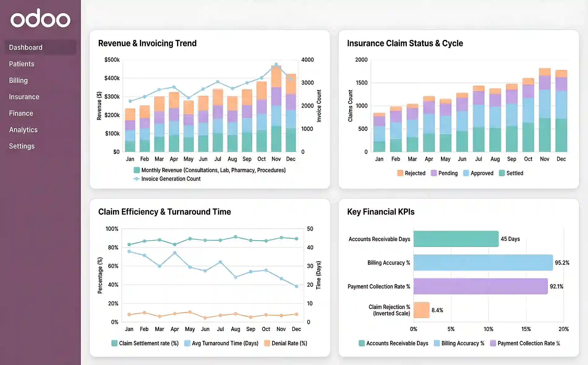Click the 8.4% Claim Rejection bar

tap(422, 310)
